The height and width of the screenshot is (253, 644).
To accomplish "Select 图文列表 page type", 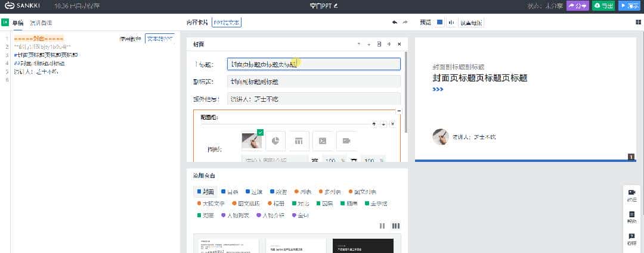I will (363, 192).
